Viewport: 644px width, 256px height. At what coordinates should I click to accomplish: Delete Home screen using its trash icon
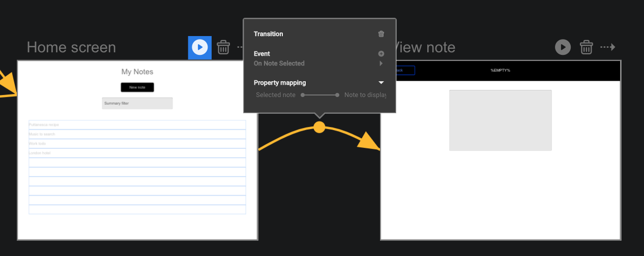(223, 47)
